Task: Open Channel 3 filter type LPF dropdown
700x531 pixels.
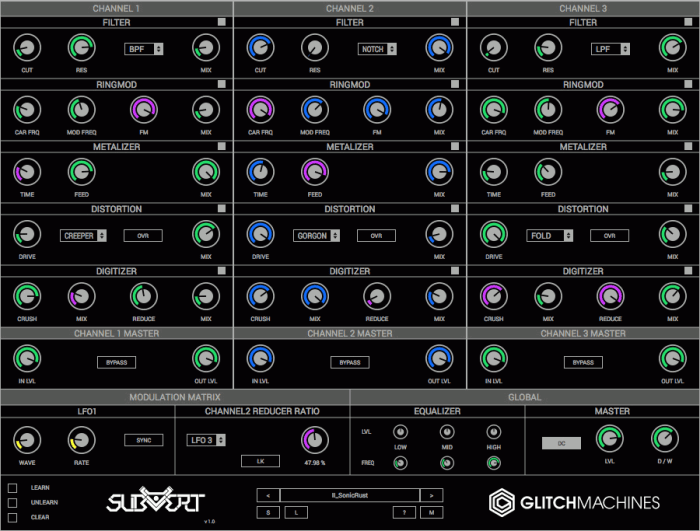Action: tap(610, 49)
